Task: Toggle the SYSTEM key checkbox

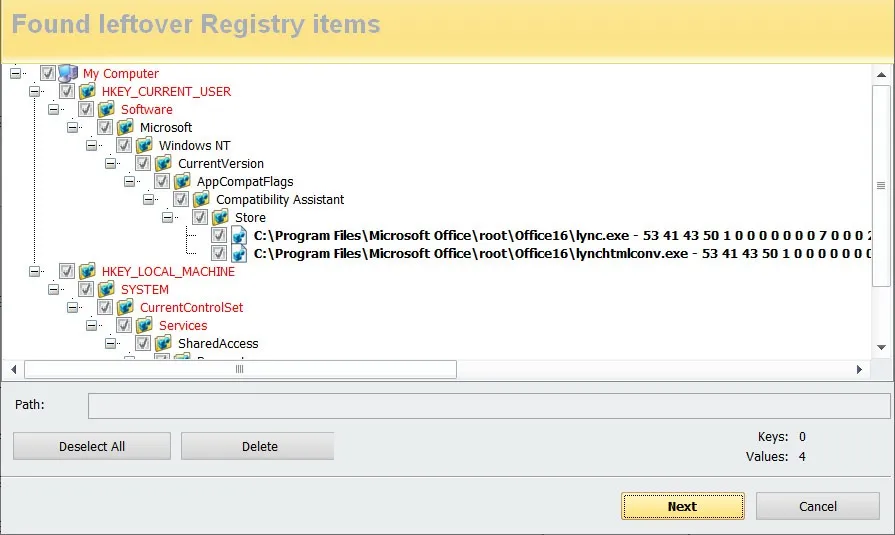Action: [x=86, y=289]
